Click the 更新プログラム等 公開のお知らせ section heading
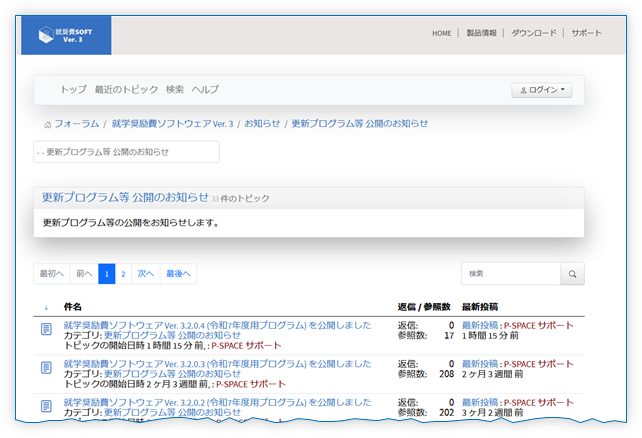Screen dimensions: 642x438 (125, 197)
